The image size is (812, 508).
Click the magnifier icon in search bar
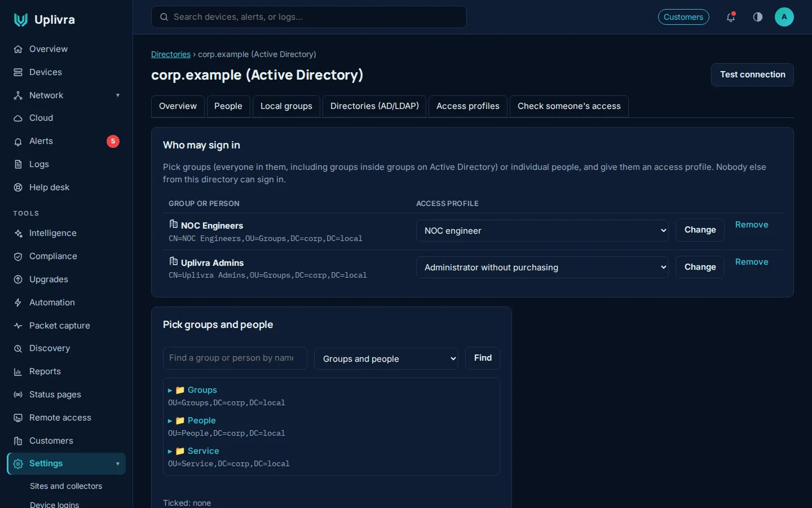164,17
